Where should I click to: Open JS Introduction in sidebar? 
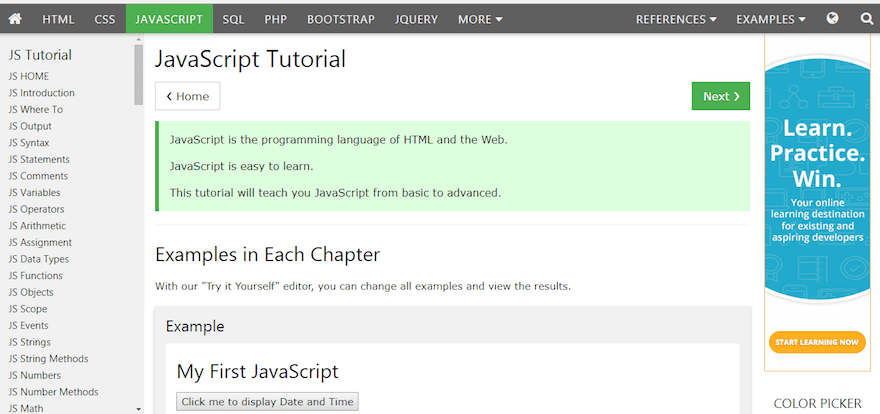[x=41, y=93]
